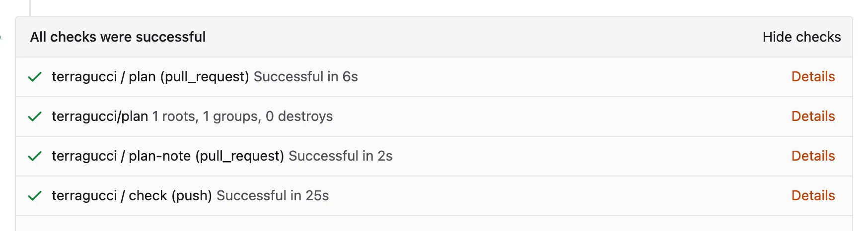Open Details for terragucci / check (push)
The width and height of the screenshot is (868, 231).
coord(813,196)
